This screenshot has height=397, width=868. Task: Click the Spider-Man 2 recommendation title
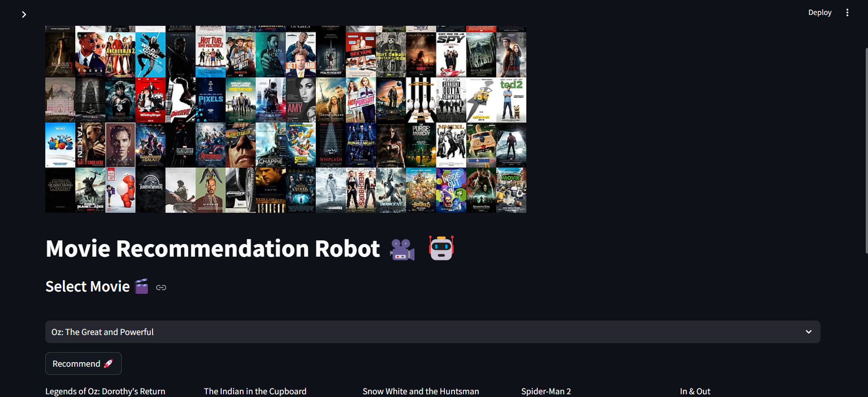click(546, 391)
